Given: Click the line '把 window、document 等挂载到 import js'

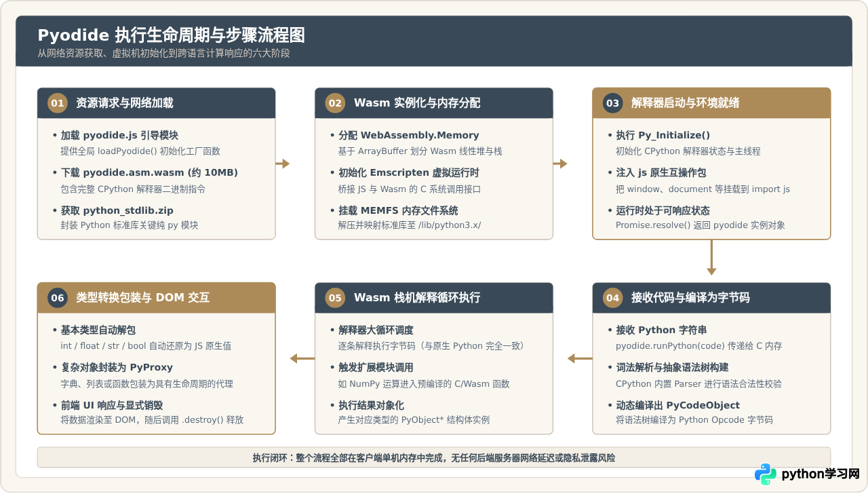Looking at the screenshot, I should (703, 189).
